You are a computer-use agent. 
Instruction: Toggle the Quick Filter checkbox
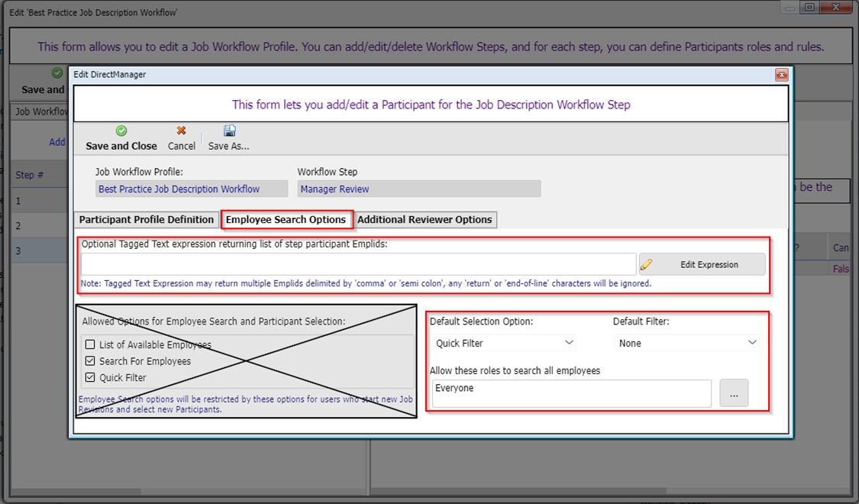91,378
